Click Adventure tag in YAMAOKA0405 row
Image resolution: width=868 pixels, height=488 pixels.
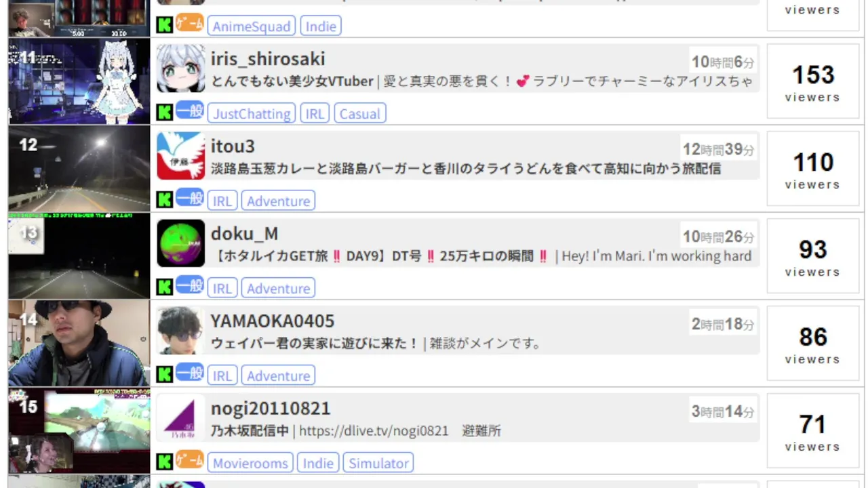[x=279, y=375]
